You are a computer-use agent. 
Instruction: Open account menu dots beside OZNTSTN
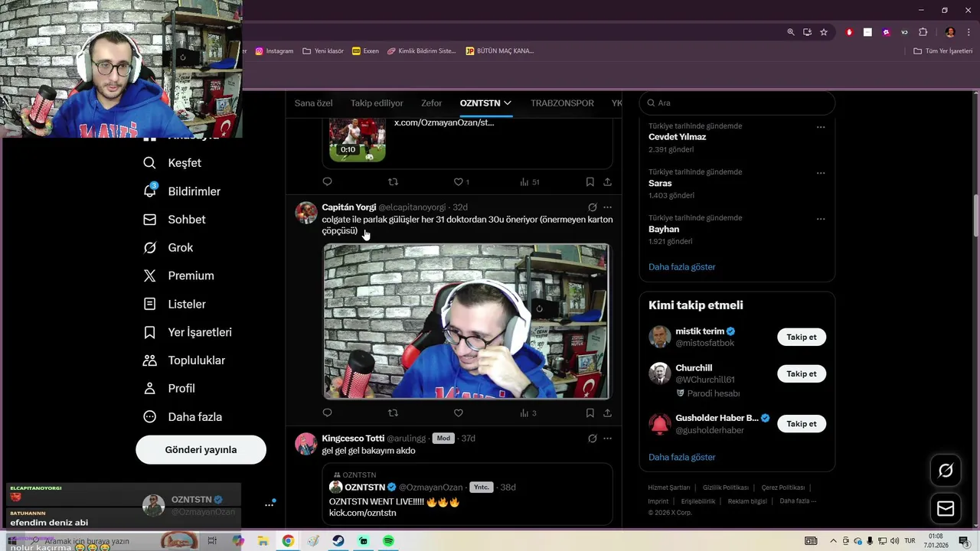tap(269, 505)
